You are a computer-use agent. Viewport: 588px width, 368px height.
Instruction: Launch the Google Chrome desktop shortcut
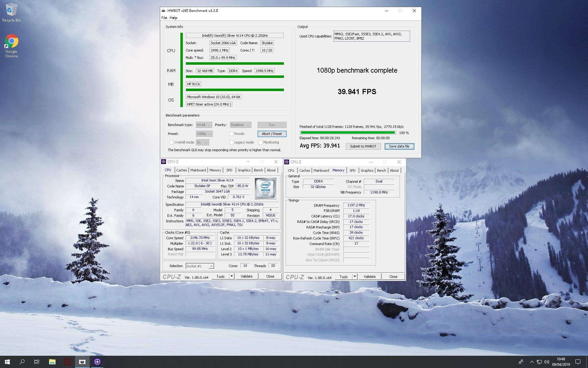click(11, 46)
